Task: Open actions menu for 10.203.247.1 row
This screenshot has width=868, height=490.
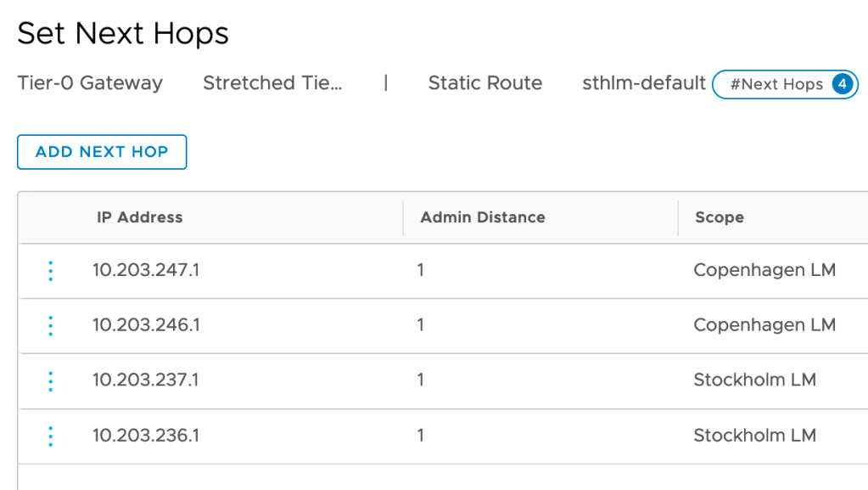Action: tap(50, 271)
